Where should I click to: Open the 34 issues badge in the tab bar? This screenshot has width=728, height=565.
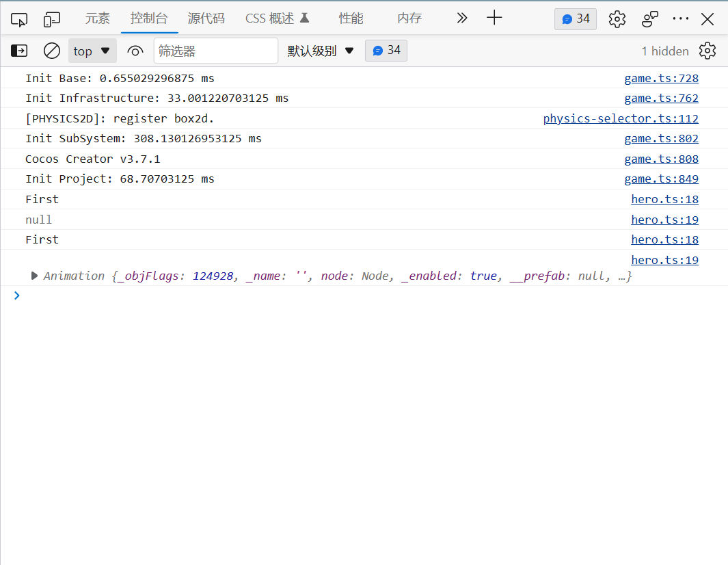click(576, 18)
